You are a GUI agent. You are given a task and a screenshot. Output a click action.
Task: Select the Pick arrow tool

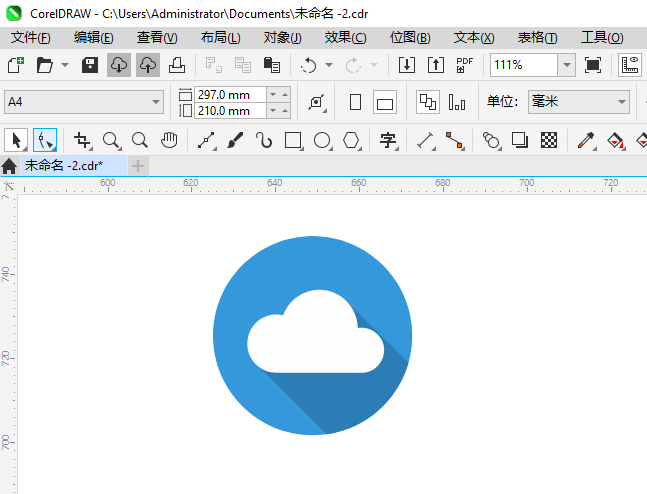16,140
